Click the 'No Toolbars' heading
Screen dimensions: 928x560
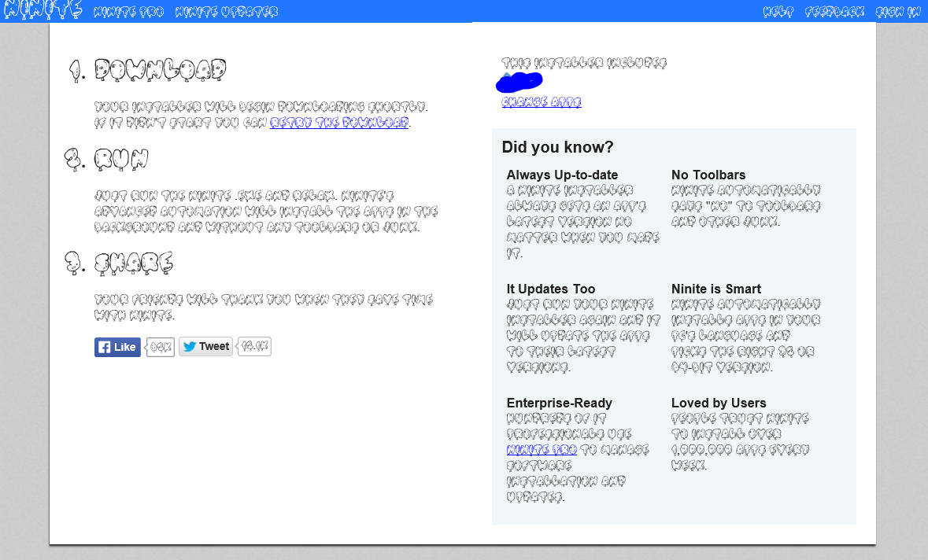708,175
